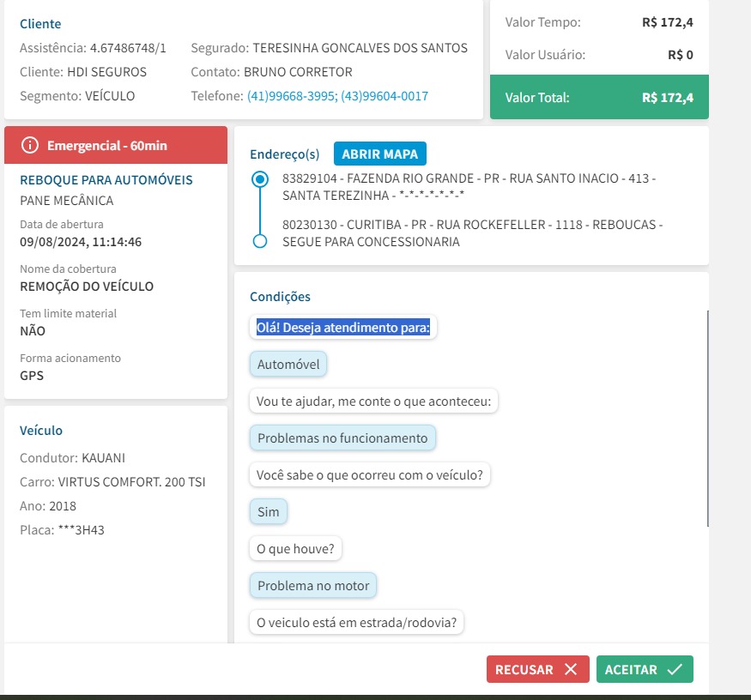Click 'O veiculo está em estrada/rodovia?' message
Image resolution: width=751 pixels, height=700 pixels.
pyautogui.click(x=356, y=623)
